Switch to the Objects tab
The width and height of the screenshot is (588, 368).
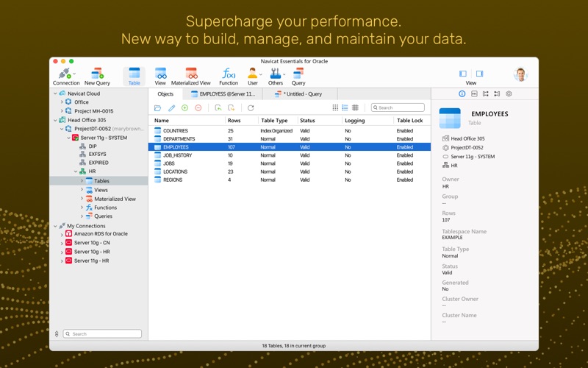tap(165, 94)
